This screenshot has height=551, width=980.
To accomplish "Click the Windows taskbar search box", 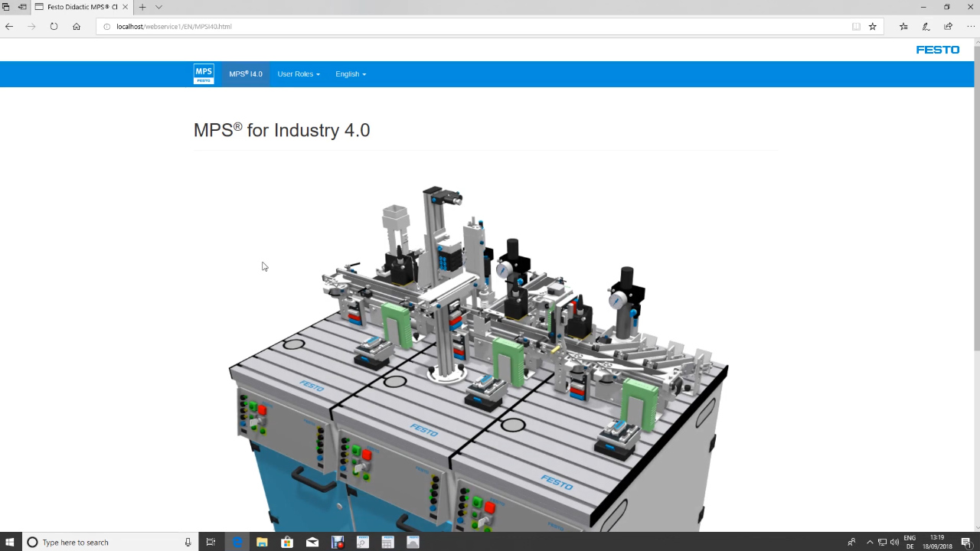I will pos(107,542).
